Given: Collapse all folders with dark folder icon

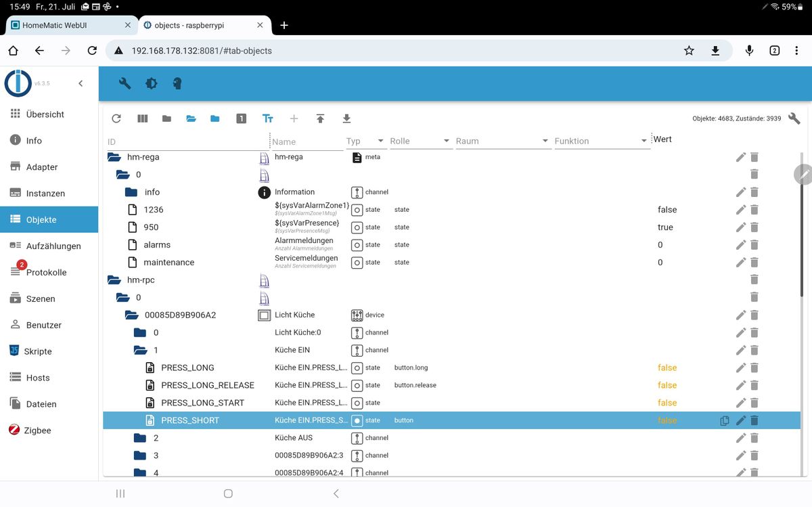Looking at the screenshot, I should [166, 118].
